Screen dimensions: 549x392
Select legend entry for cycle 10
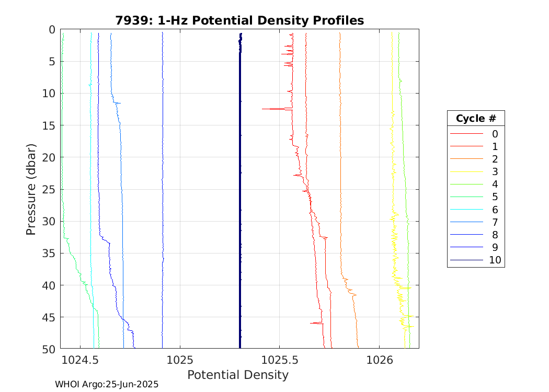476,260
